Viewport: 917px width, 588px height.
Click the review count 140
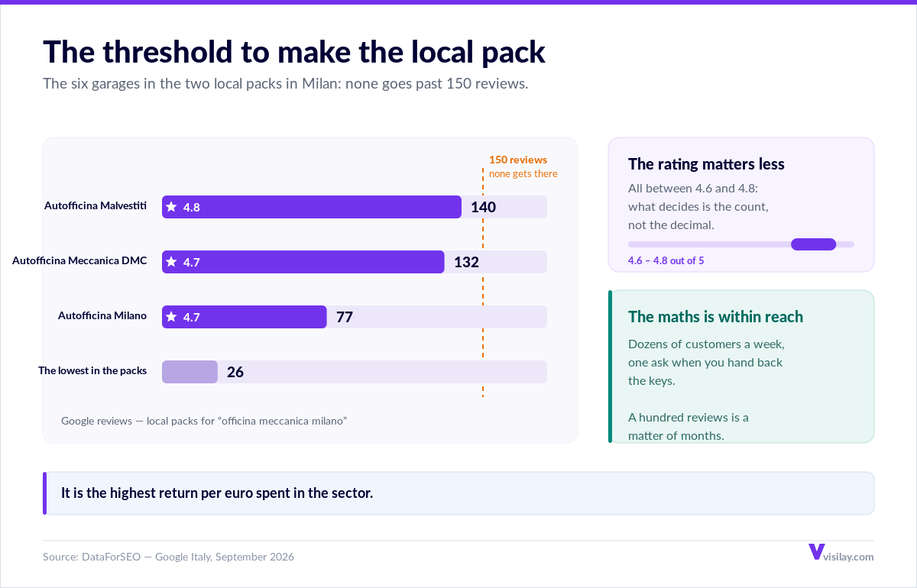click(x=484, y=207)
